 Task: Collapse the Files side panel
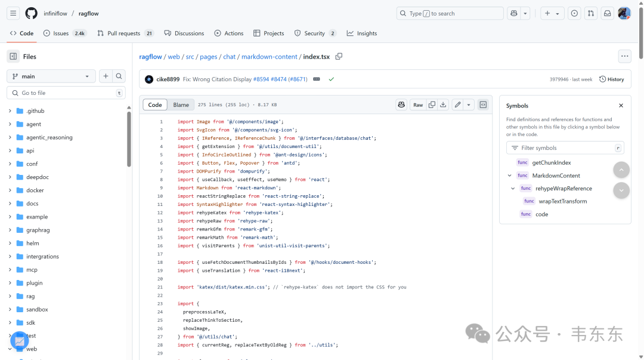[x=13, y=56]
